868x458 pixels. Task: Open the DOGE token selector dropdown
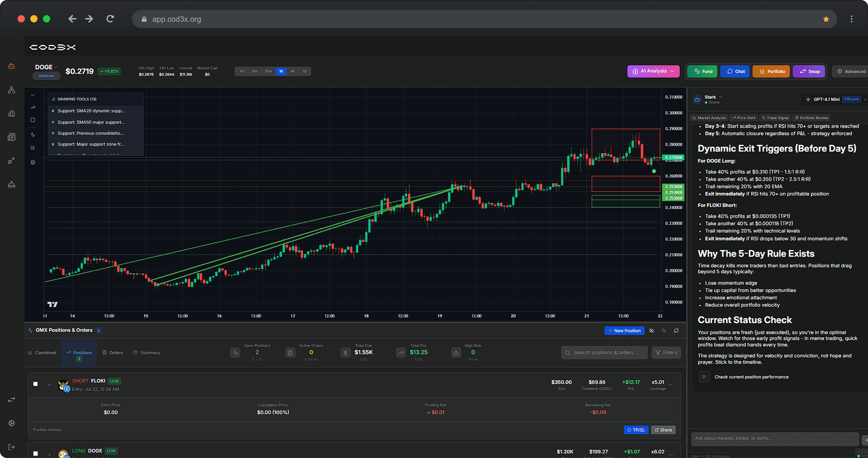click(x=47, y=67)
